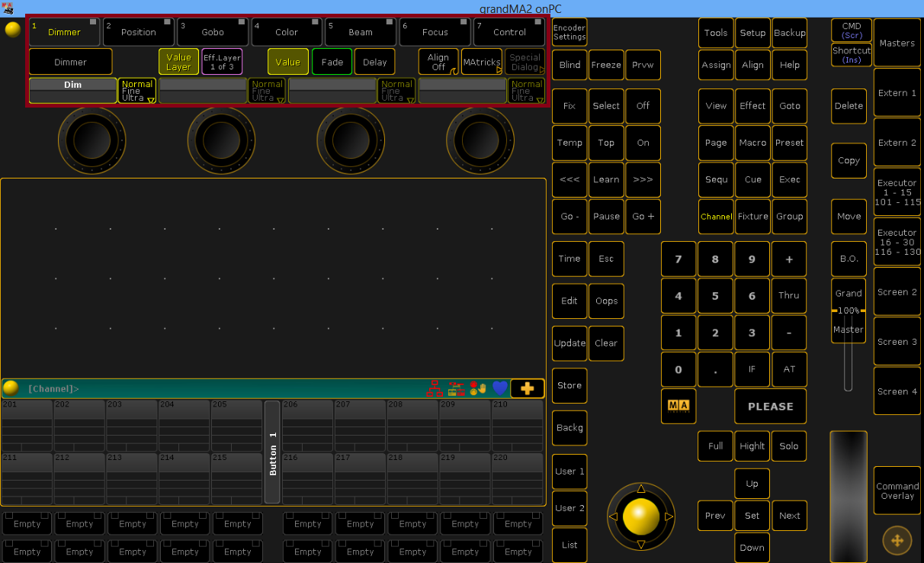This screenshot has height=563, width=924.
Task: Switch to the Focus preset tab
Action: point(435,32)
